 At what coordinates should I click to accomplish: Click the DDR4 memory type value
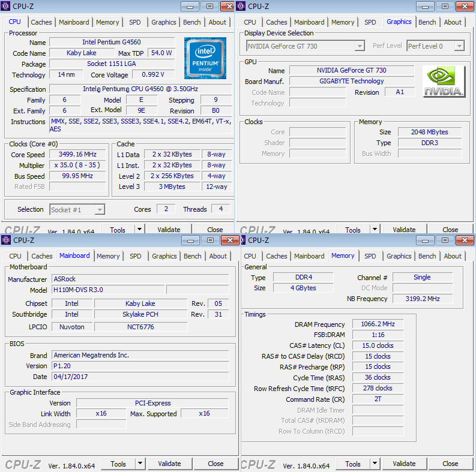[x=303, y=277]
